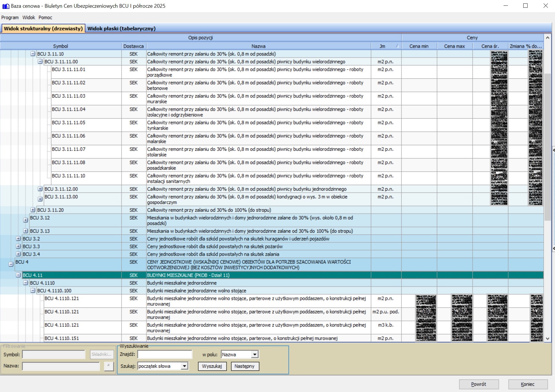This screenshot has height=392, width=555.
Task: Click small button next to Nazwa filter field
Action: tap(109, 366)
